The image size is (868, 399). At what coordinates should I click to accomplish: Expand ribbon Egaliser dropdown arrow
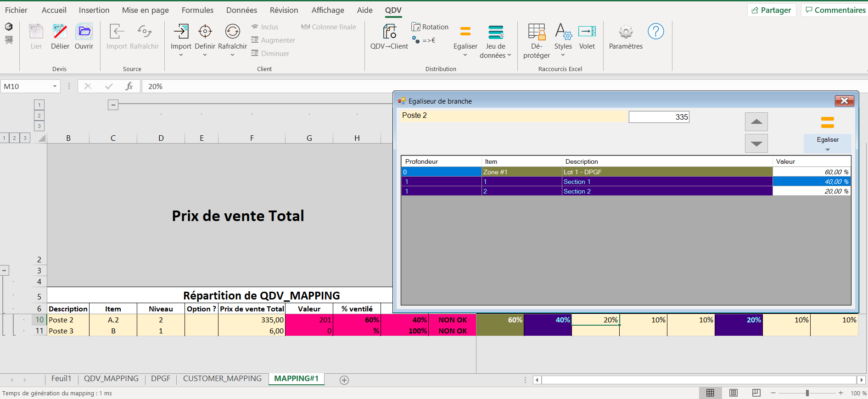(465, 55)
